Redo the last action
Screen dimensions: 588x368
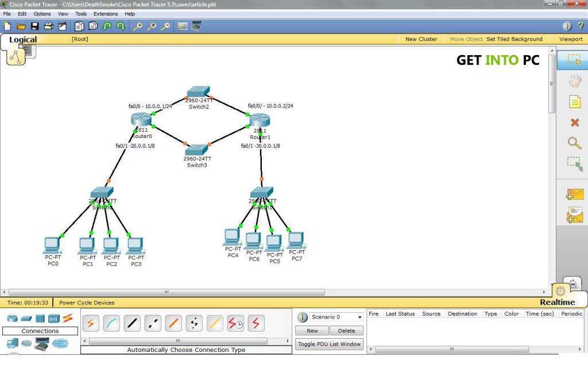pos(121,26)
